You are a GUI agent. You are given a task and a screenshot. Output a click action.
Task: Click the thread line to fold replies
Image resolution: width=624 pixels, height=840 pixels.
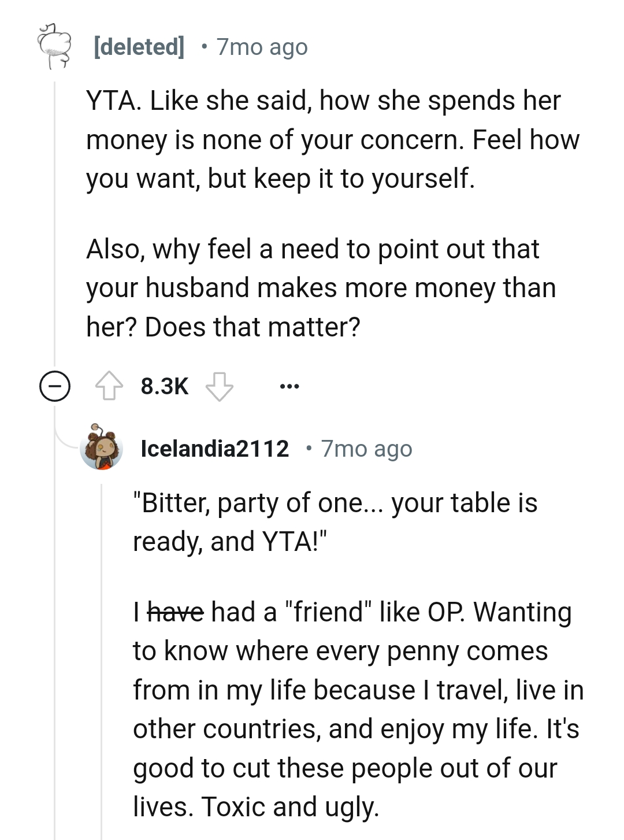[55, 231]
